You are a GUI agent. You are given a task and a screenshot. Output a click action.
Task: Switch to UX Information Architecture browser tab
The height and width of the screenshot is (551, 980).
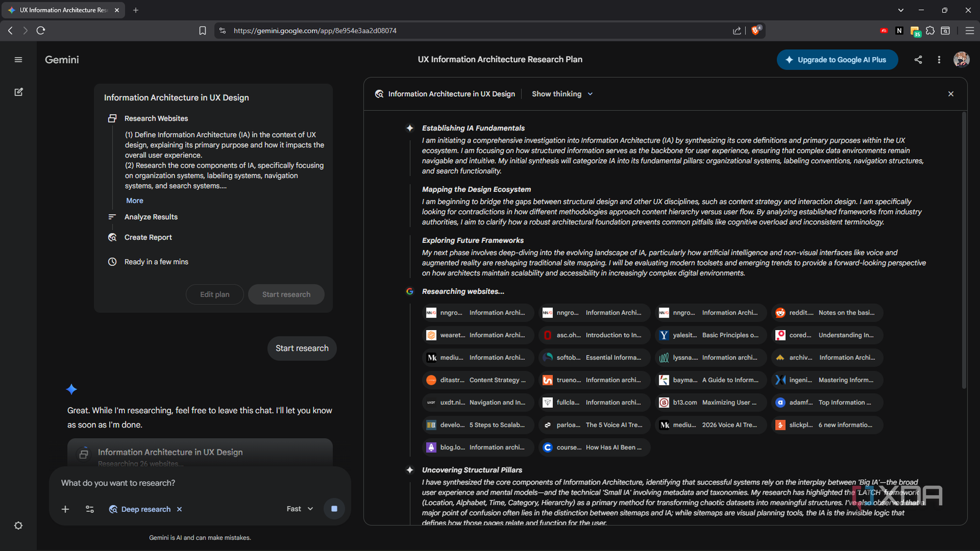pos(62,10)
